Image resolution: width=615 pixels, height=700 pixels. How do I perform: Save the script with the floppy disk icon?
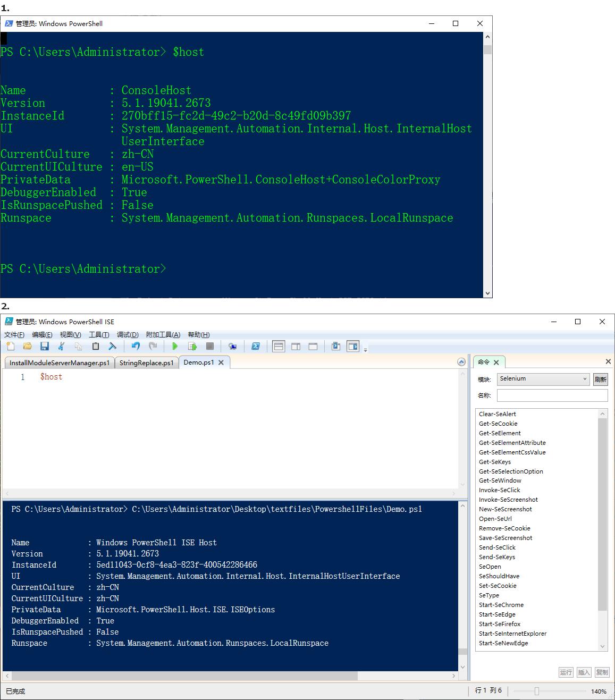click(45, 347)
